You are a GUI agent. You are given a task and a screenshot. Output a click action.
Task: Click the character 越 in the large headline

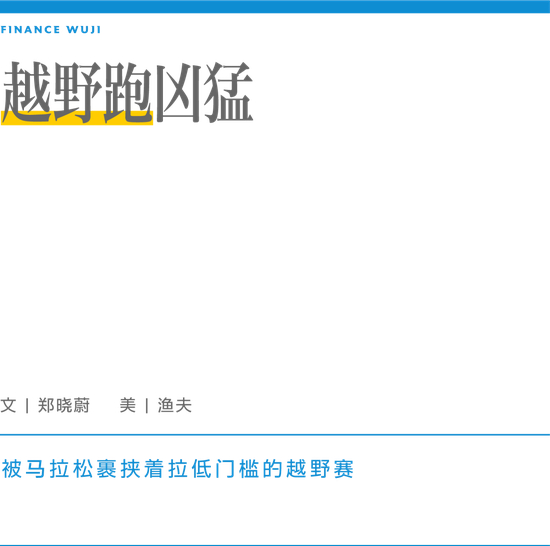click(26, 93)
